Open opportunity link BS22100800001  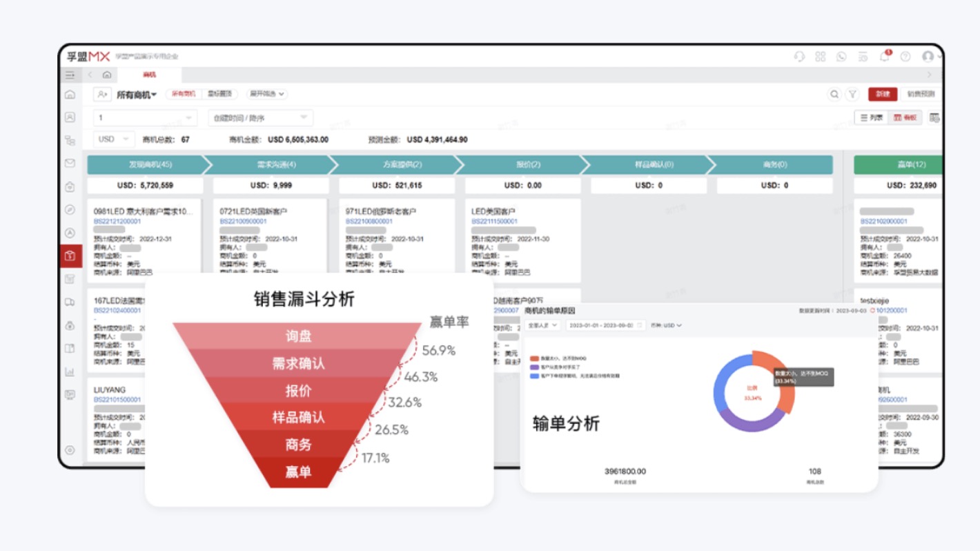click(370, 221)
